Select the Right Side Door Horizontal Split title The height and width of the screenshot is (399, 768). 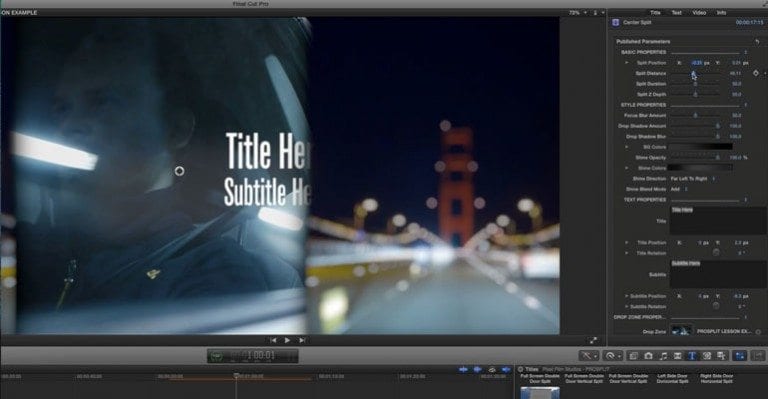click(716, 378)
